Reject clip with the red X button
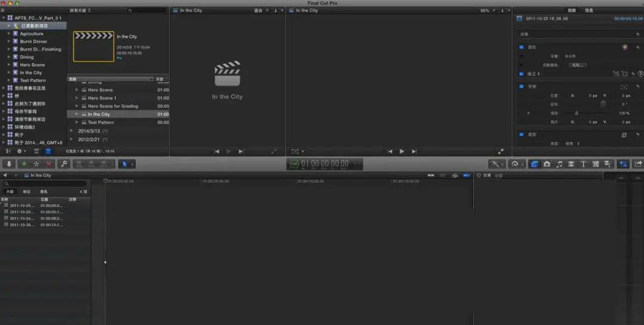The image size is (644, 325). click(x=48, y=164)
